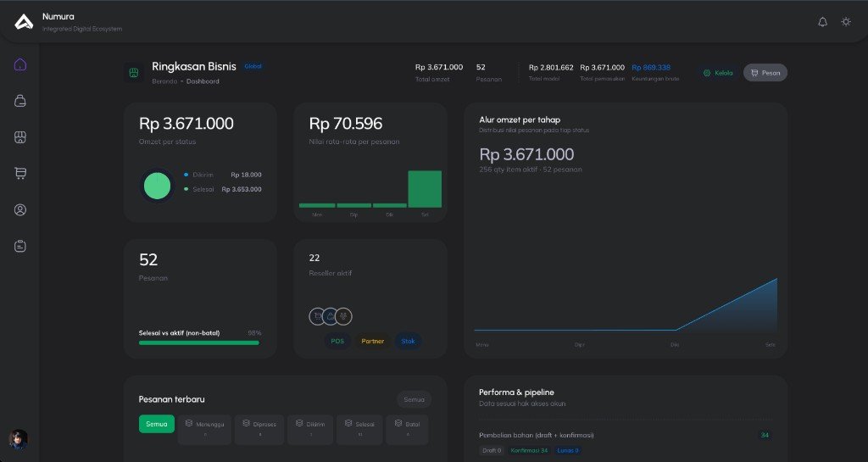The image size is (868, 462).
Task: Click the Pesanan terbaru heading
Action: click(171, 399)
